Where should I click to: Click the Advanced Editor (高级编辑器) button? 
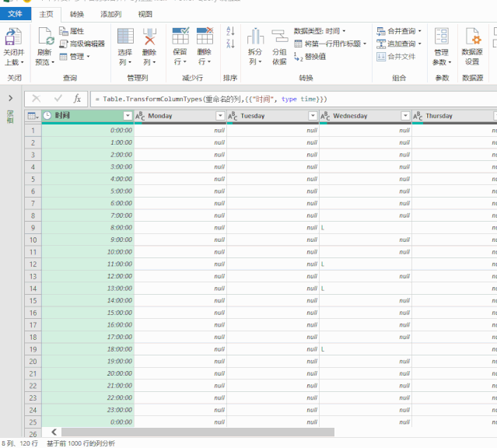[82, 44]
